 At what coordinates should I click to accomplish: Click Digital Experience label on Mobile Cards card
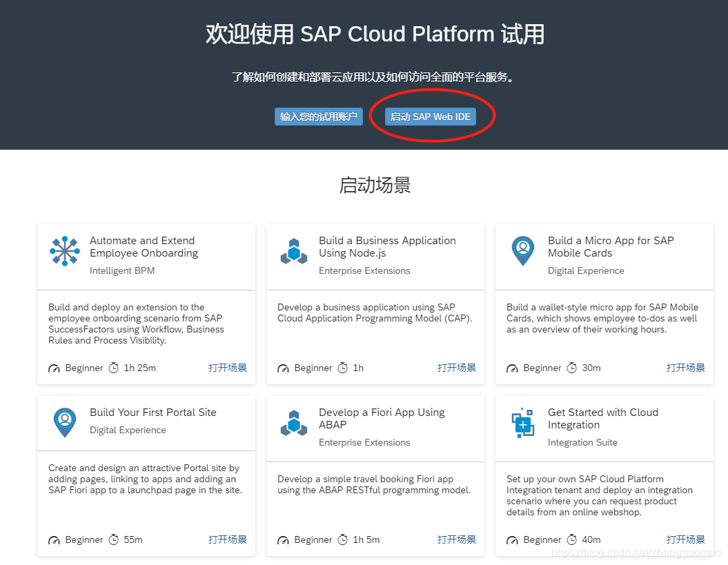point(586,270)
